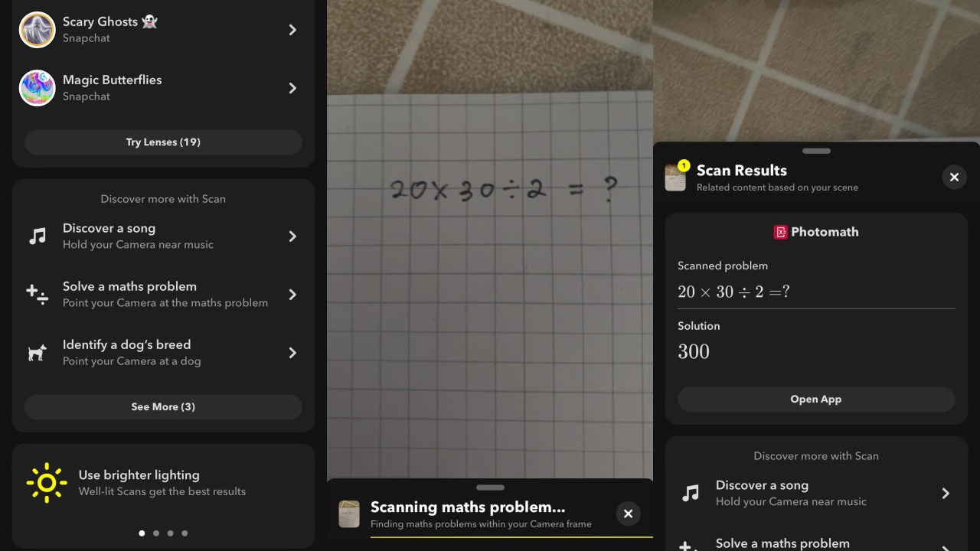This screenshot has height=551, width=980.
Task: Open Discover a song chevron in Scan Results
Action: [x=946, y=494]
